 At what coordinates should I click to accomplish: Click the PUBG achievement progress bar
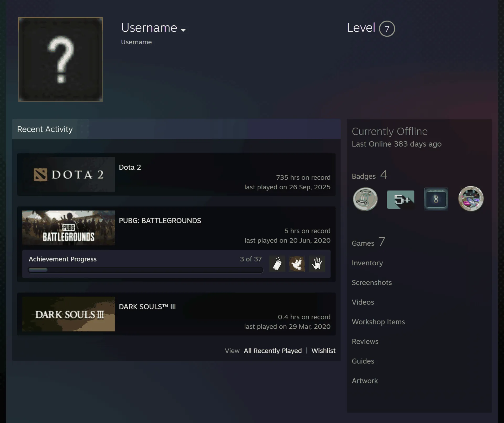(145, 270)
